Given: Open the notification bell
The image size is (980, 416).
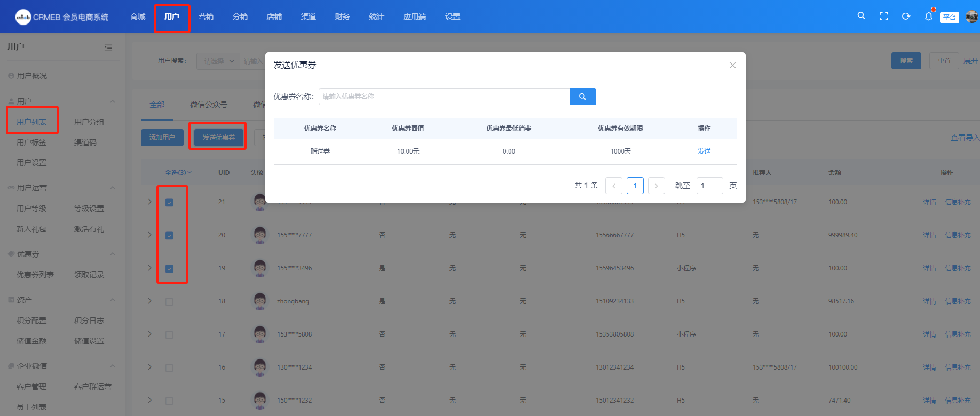Looking at the screenshot, I should [x=928, y=17].
